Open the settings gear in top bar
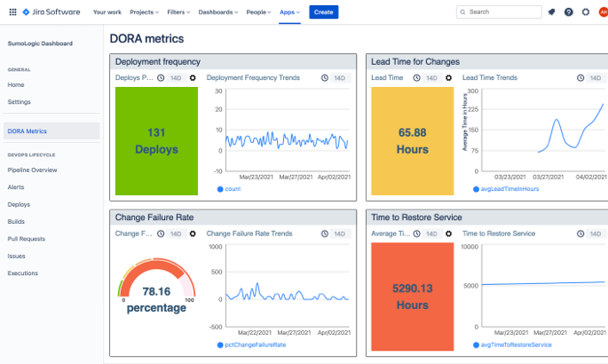The width and height of the screenshot is (608, 364). (585, 12)
